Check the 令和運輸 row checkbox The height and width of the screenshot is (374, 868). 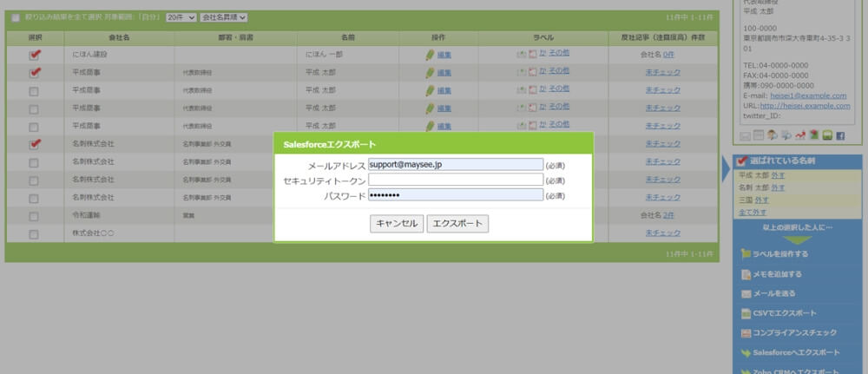34,215
